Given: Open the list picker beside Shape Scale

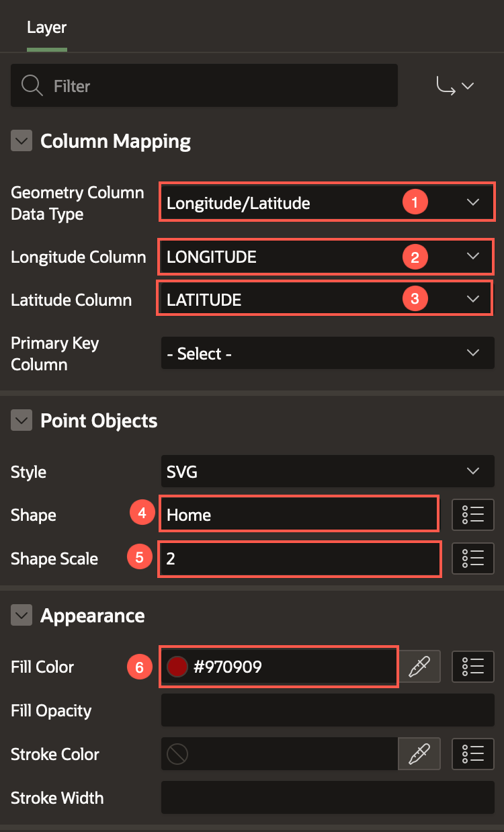Looking at the screenshot, I should click(473, 558).
